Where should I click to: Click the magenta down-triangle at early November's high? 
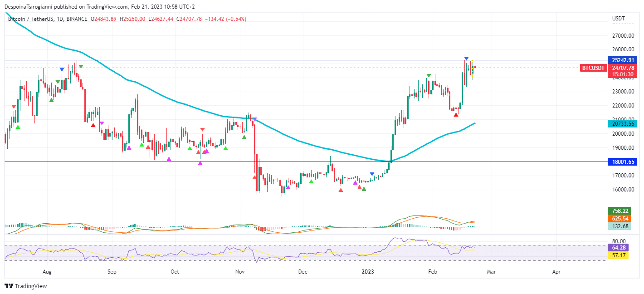click(x=254, y=119)
